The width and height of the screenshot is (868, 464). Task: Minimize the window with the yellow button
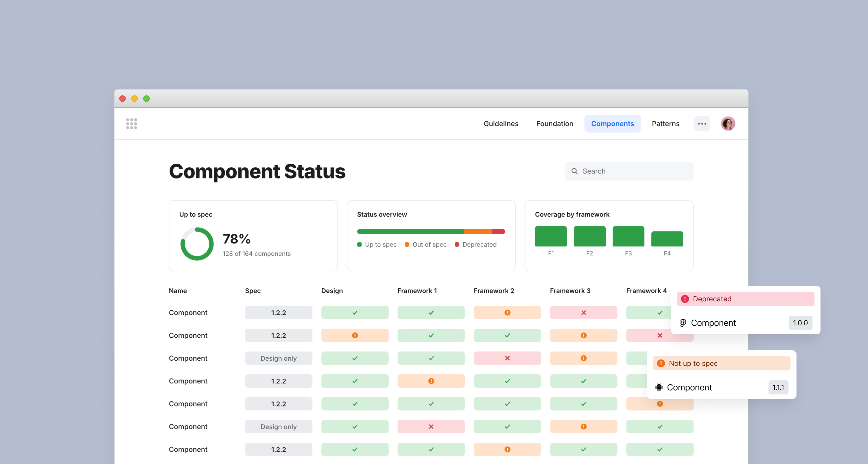click(x=134, y=98)
